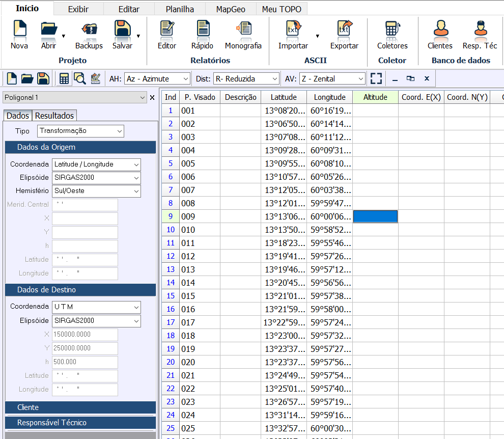
Task: Toggle fullscreen view icon
Action: pyautogui.click(x=376, y=78)
